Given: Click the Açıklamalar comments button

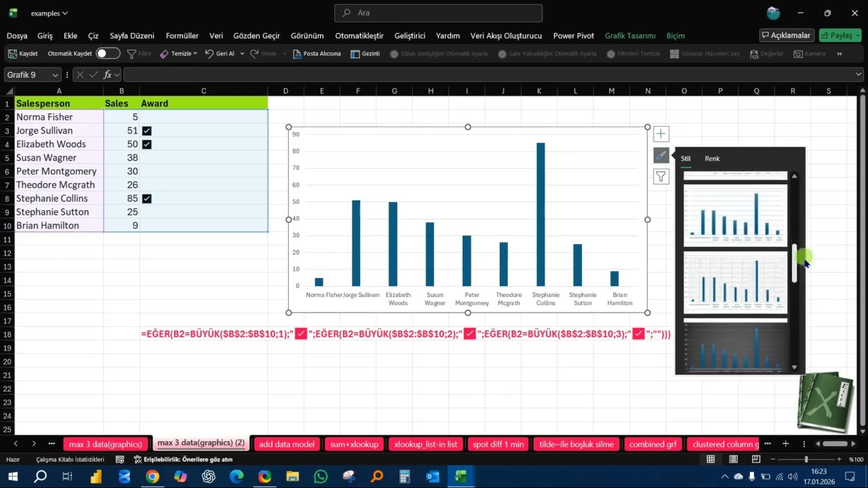Looking at the screenshot, I should tap(787, 35).
